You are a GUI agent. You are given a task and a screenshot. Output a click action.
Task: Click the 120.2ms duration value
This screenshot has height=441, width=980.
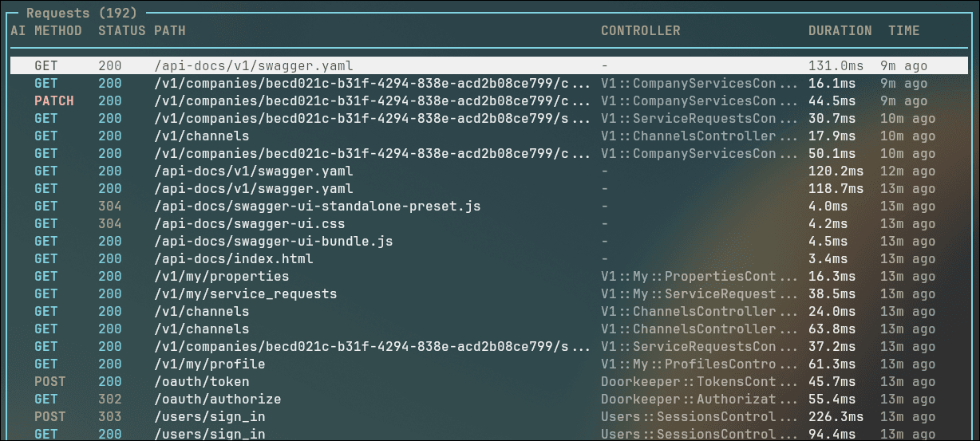836,171
